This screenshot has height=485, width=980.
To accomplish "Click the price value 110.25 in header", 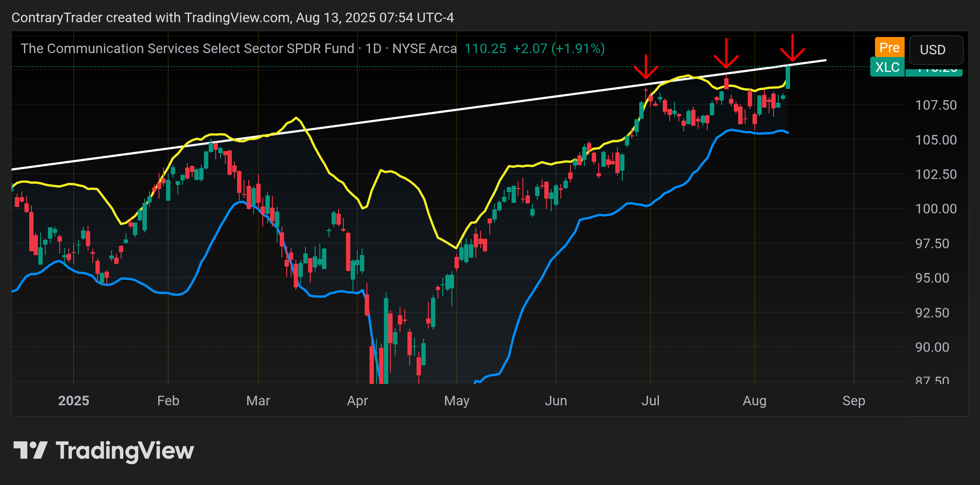I will click(485, 48).
